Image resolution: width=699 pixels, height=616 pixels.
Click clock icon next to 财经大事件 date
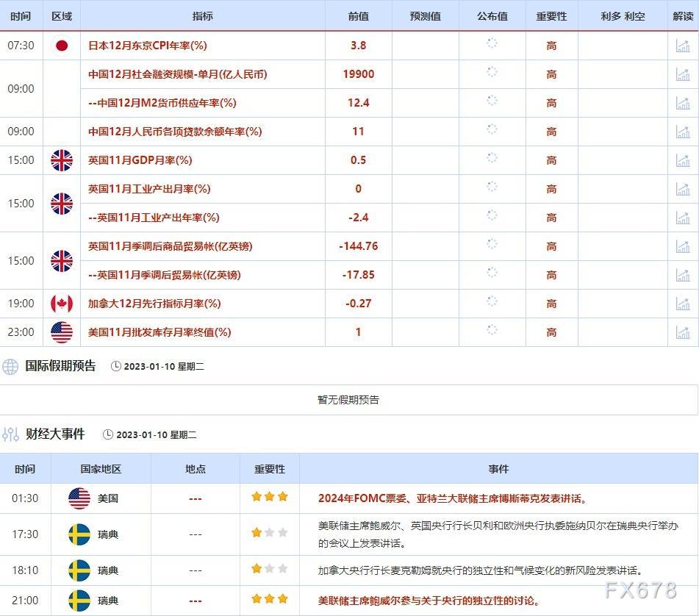[x=108, y=434]
